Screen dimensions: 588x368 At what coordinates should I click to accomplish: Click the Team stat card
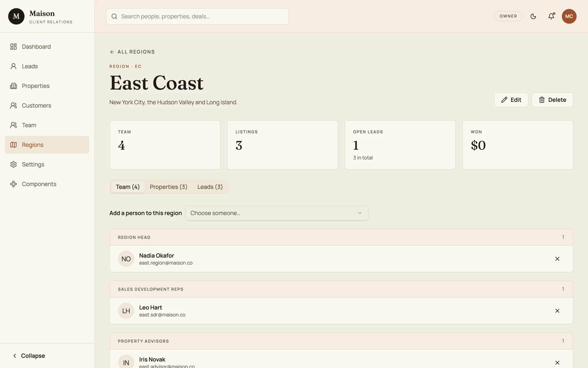point(165,145)
